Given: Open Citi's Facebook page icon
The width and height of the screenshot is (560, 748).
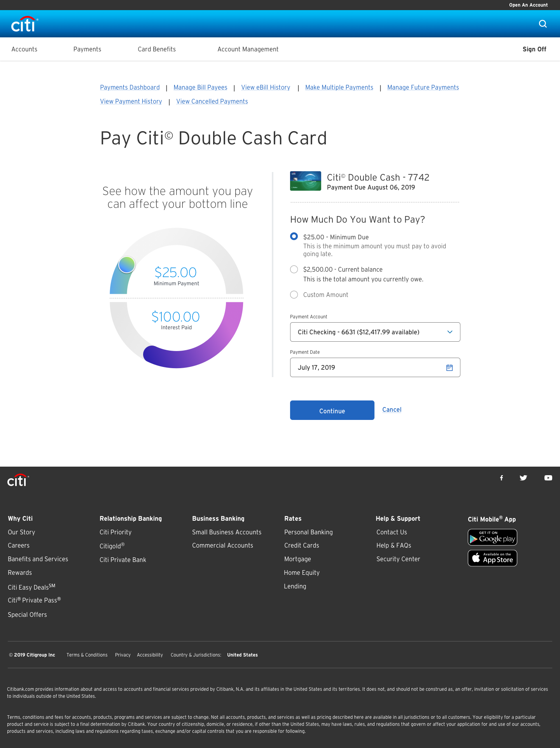Looking at the screenshot, I should point(502,478).
